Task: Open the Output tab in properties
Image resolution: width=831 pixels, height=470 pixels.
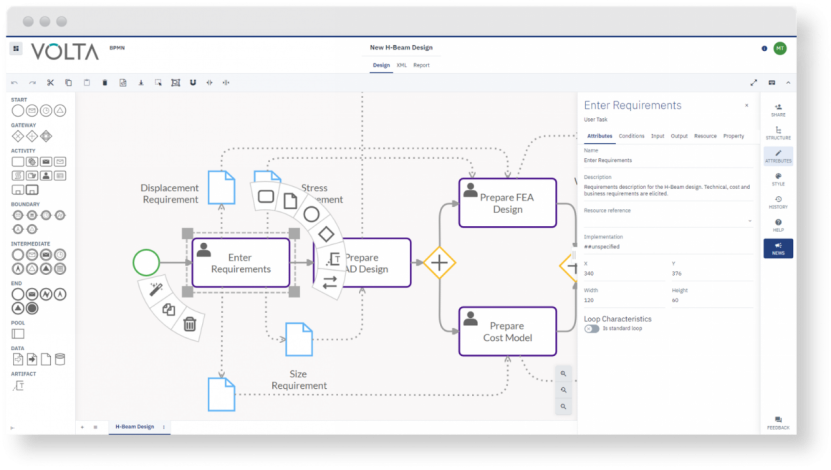Action: pyautogui.click(x=679, y=136)
